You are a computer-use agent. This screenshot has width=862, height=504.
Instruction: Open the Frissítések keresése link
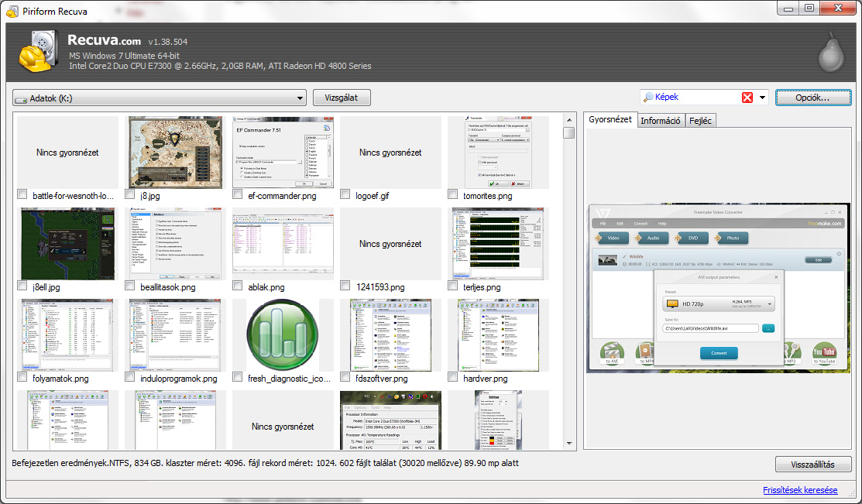pos(800,490)
